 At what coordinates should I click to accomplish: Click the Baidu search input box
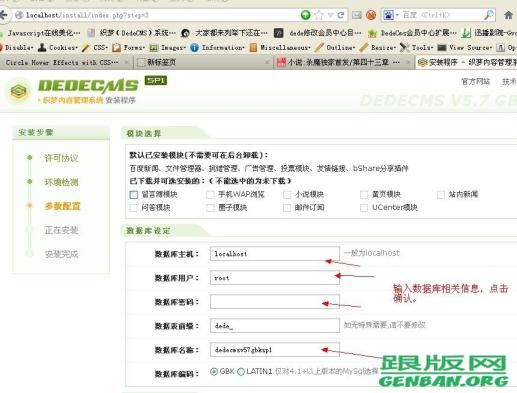point(440,15)
